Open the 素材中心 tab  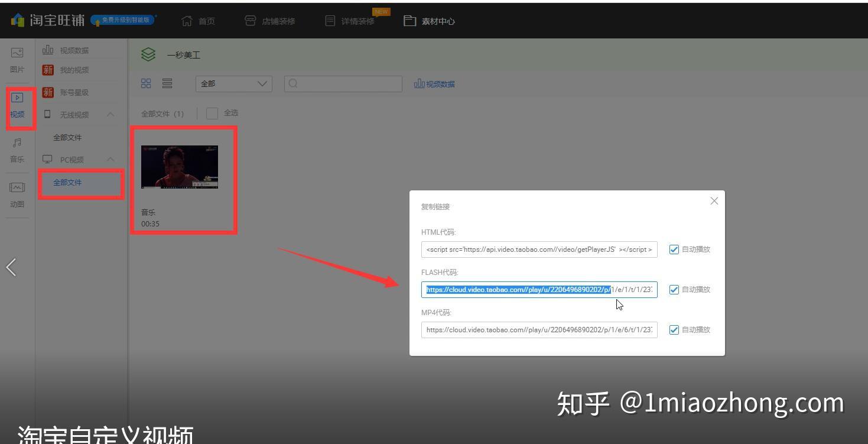click(x=429, y=21)
